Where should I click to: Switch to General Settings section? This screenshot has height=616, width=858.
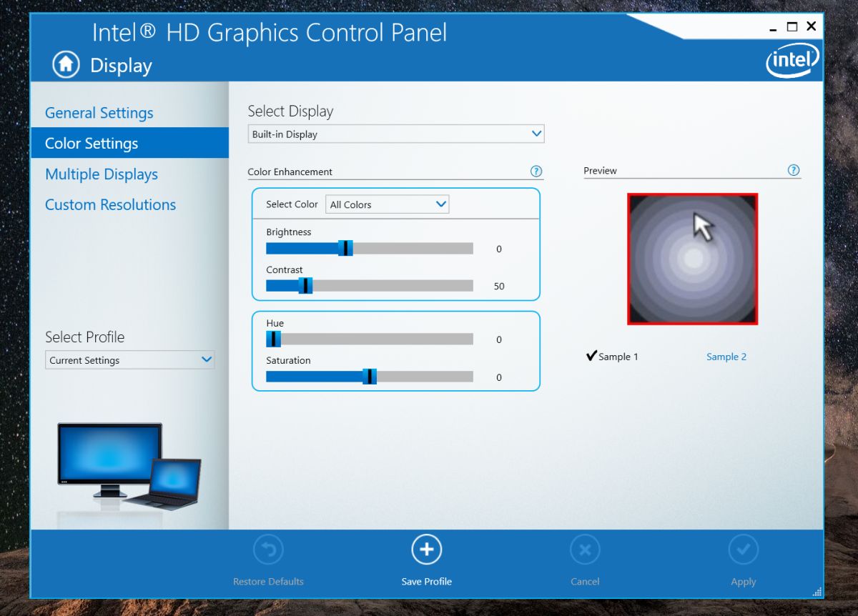(x=99, y=112)
